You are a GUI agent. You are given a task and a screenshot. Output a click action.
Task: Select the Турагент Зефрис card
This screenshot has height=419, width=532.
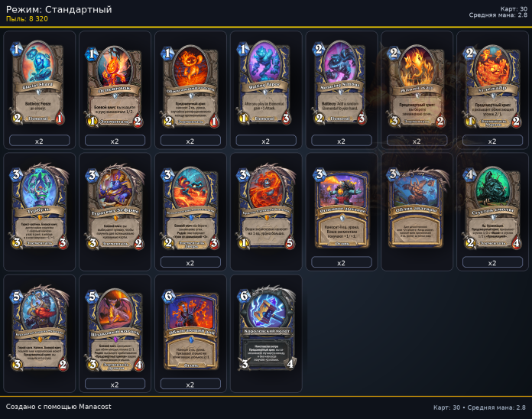[115, 207]
